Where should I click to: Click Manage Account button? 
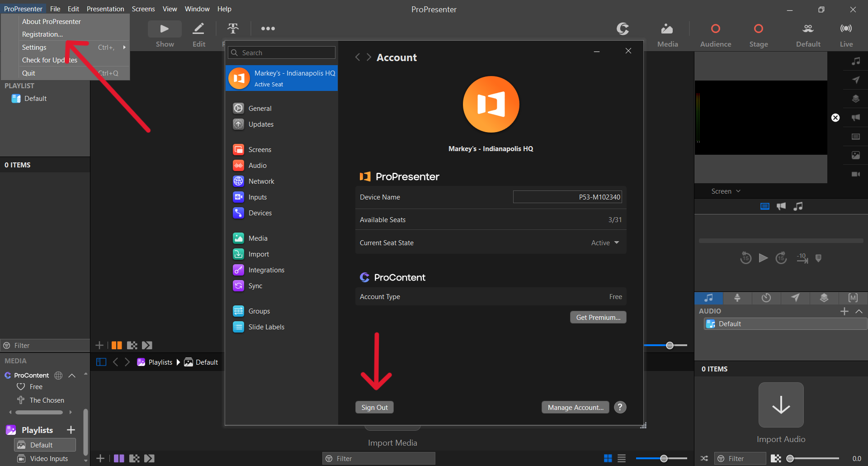[576, 407]
